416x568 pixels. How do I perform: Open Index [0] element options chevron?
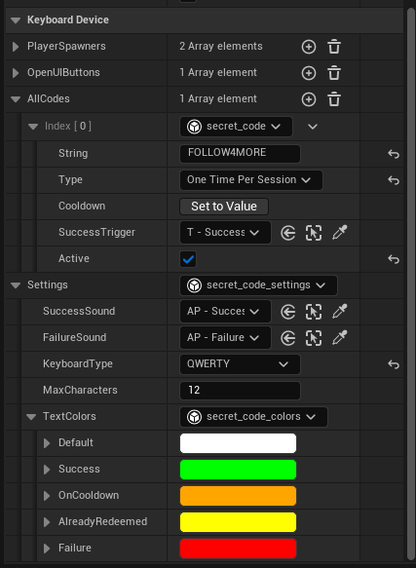[313, 126]
